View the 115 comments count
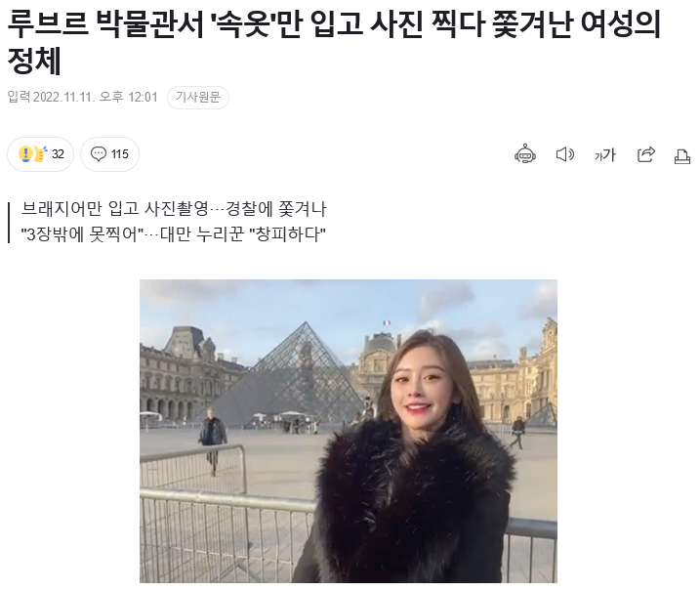700x590 pixels. coord(119,154)
